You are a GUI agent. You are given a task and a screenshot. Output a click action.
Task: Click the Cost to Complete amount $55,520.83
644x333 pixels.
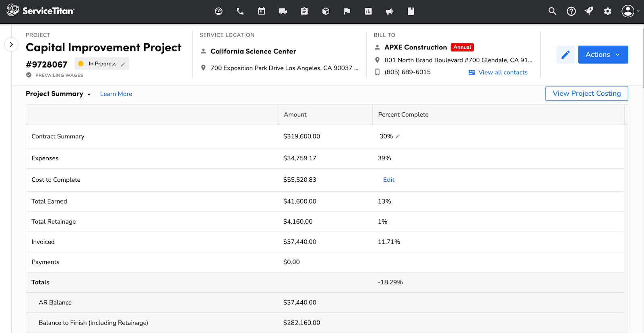pos(299,180)
